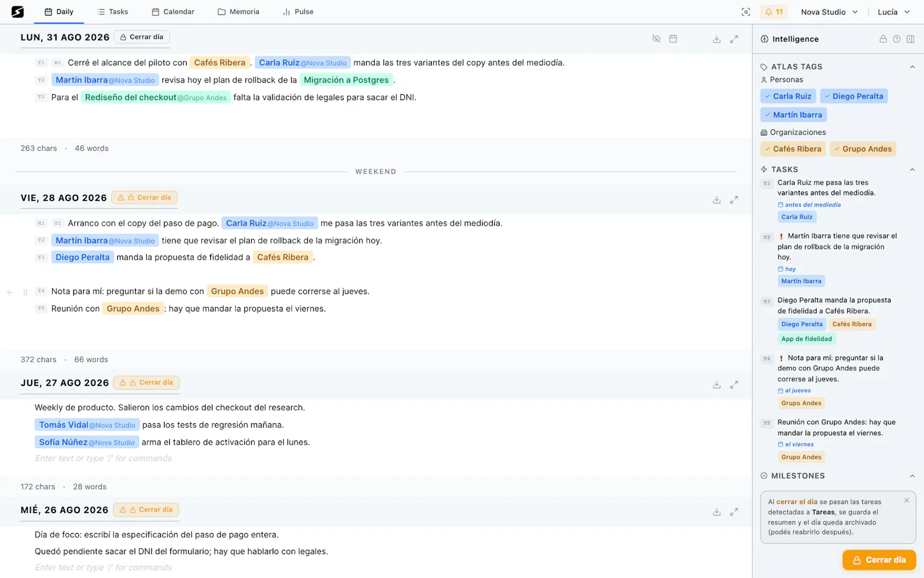Open the Nova Studio workspace dropdown

click(x=829, y=12)
